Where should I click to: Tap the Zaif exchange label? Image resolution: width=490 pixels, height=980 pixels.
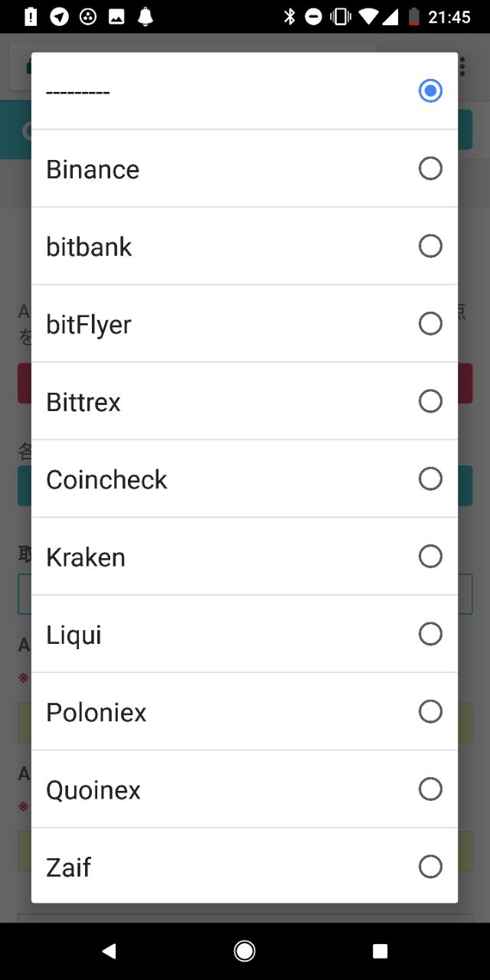point(68,867)
